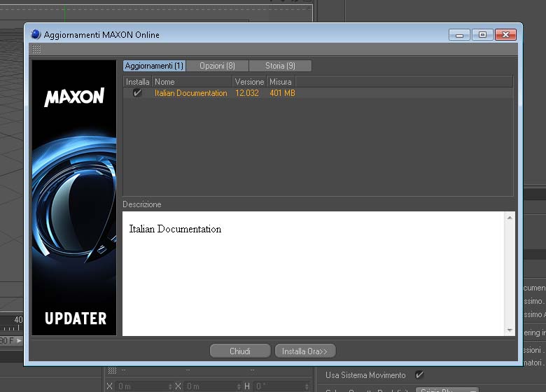
Task: Minimize the Aggiornamenti MAXON Online window
Action: coord(460,35)
